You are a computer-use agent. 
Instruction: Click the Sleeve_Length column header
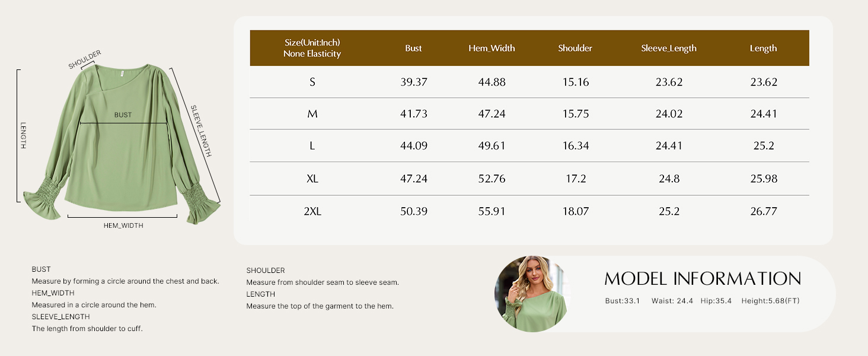click(x=669, y=48)
